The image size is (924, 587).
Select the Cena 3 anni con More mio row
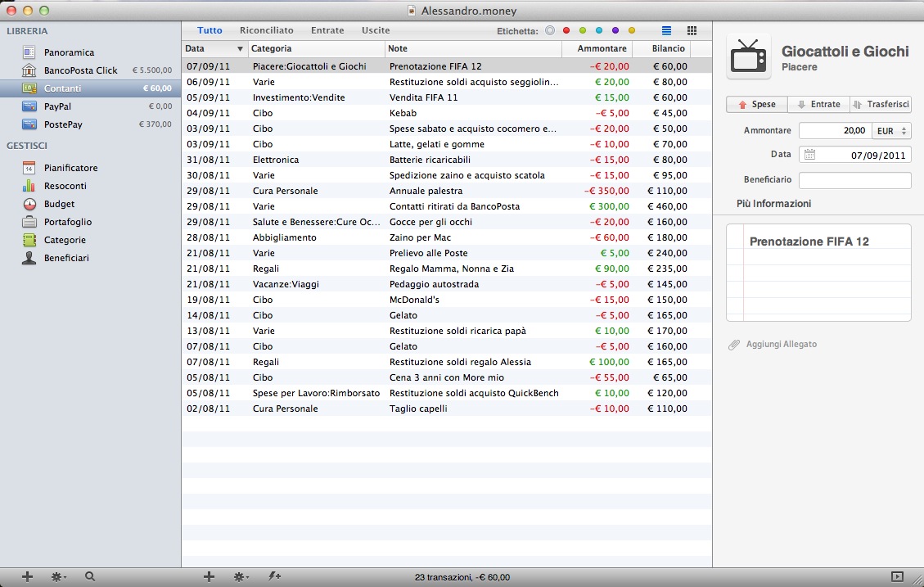(447, 377)
